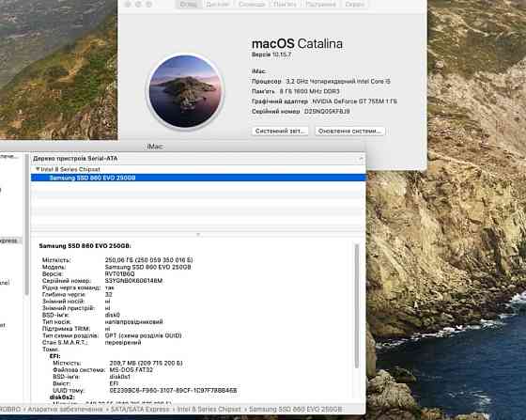Switch to the Огляд tab
The height and width of the screenshot is (420, 526).
[x=188, y=5]
